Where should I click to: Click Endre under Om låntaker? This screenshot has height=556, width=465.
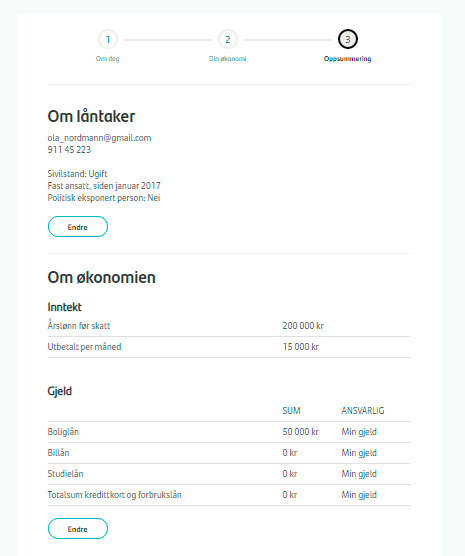(x=78, y=227)
